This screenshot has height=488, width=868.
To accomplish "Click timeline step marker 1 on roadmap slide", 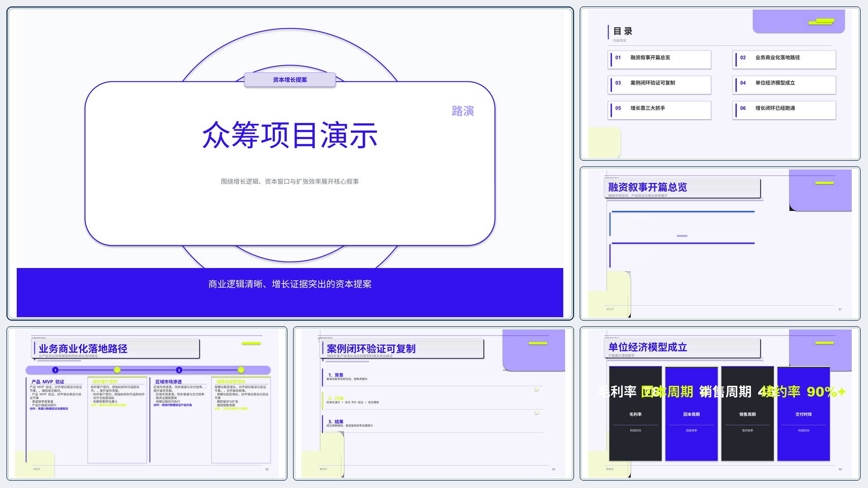I will [x=55, y=370].
